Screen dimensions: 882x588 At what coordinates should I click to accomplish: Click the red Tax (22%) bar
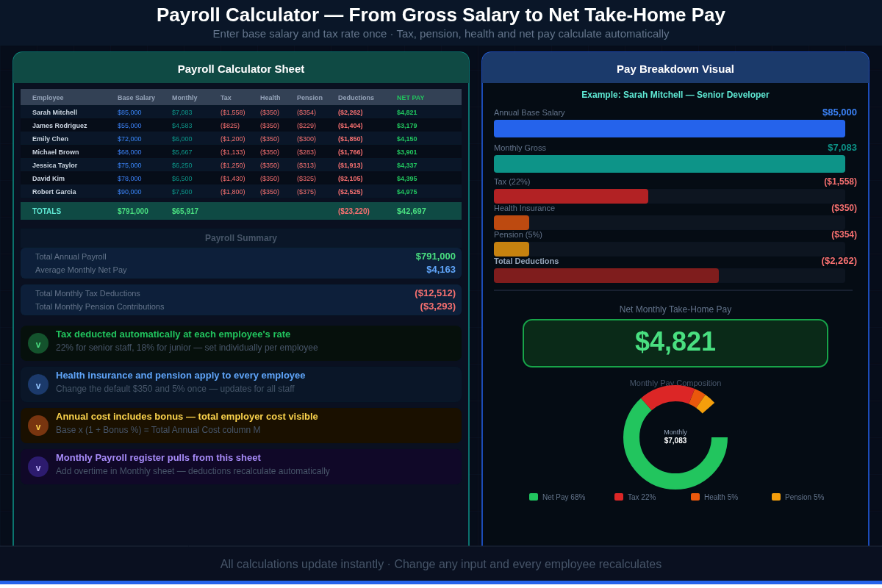pyautogui.click(x=570, y=196)
